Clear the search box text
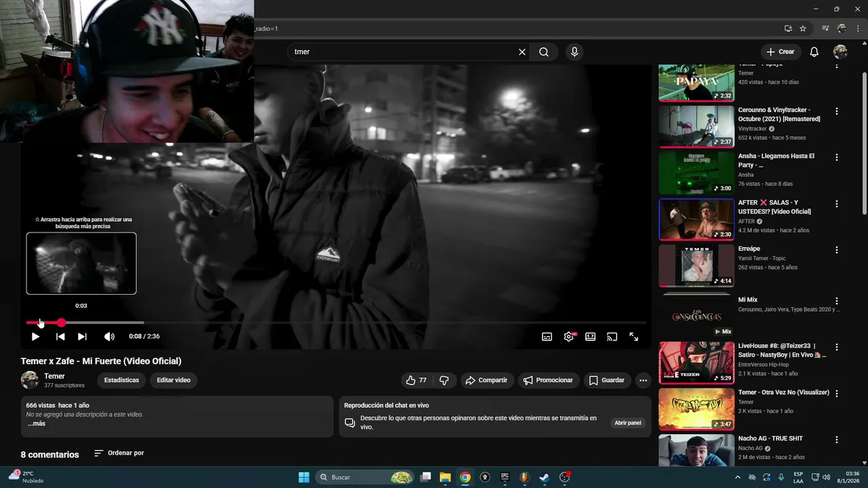Viewport: 868px width, 488px height. tap(522, 52)
